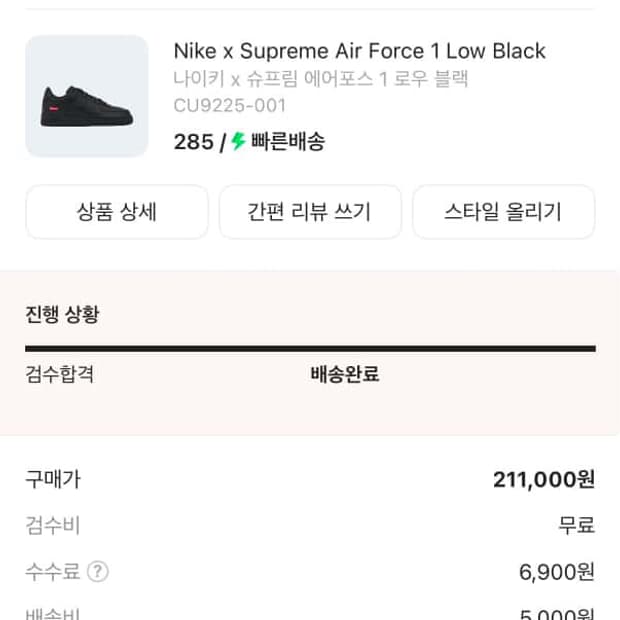620x620 pixels.
Task: Click the green lightning fast-delivery icon
Action: point(238,142)
